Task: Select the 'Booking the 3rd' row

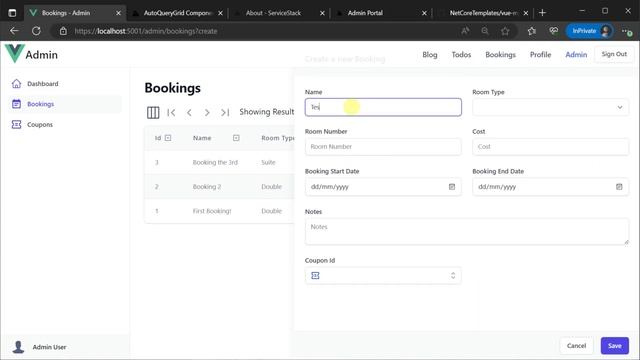Action: pos(220,162)
